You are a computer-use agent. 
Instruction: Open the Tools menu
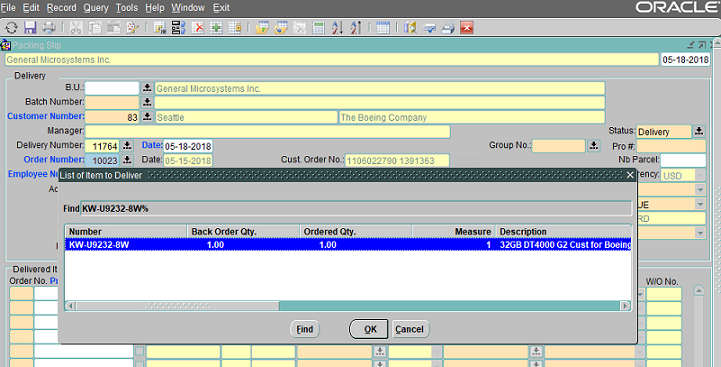pyautogui.click(x=126, y=8)
